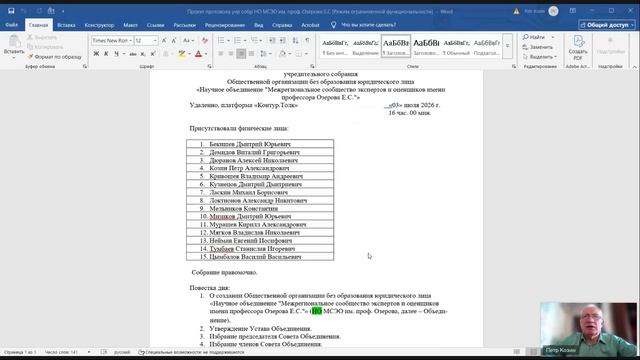Sort the selection with the A-Z icon

[296, 40]
